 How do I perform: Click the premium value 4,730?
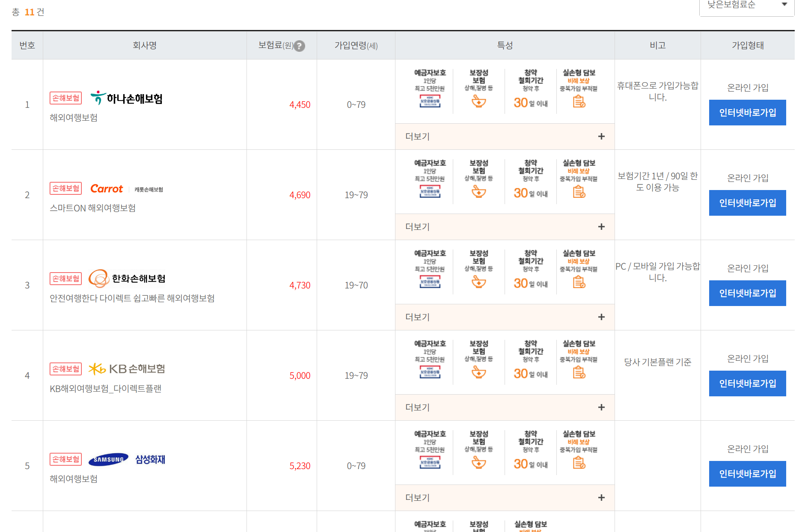coord(300,285)
